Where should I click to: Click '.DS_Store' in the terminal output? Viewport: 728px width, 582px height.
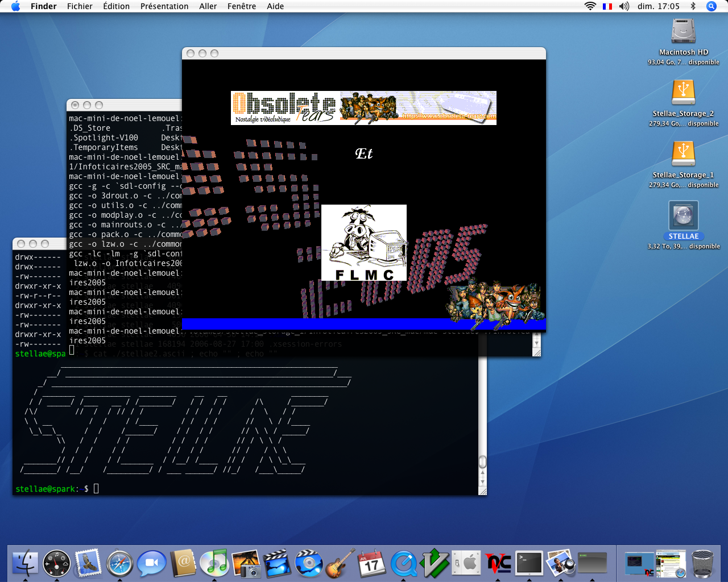(90, 128)
